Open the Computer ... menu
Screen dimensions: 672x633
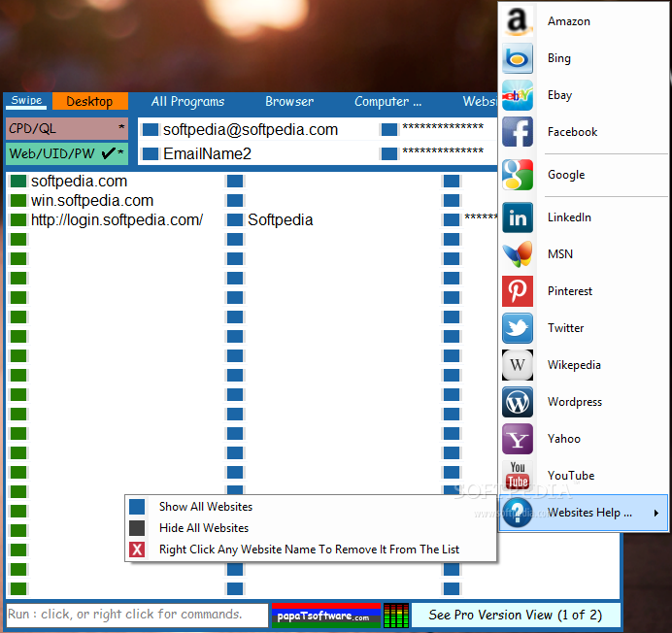click(x=387, y=102)
